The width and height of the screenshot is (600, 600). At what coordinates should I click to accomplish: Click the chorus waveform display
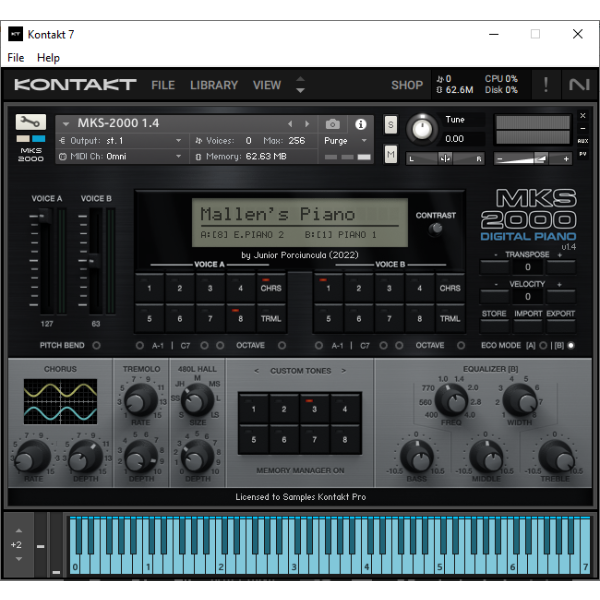click(x=60, y=401)
